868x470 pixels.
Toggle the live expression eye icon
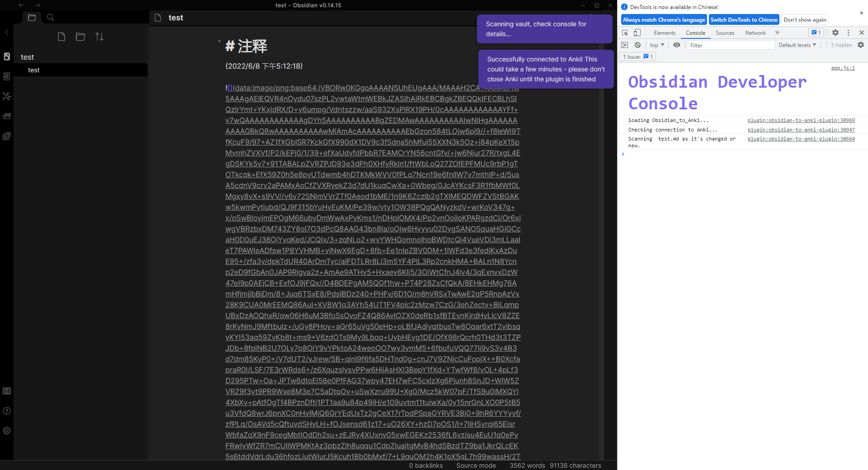[x=676, y=45]
